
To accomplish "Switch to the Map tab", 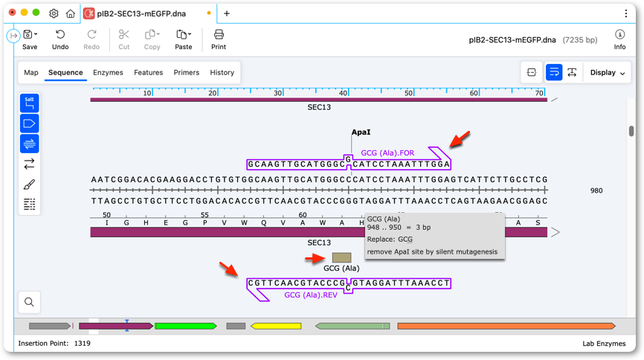I will 30,72.
